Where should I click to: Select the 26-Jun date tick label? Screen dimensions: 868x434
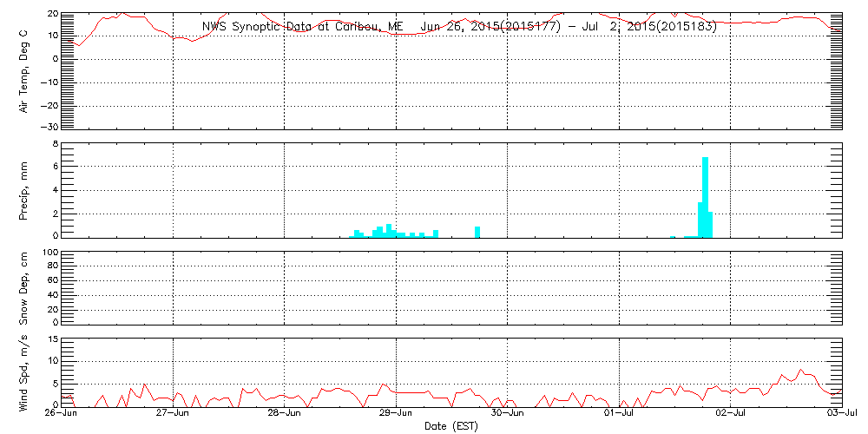point(62,414)
